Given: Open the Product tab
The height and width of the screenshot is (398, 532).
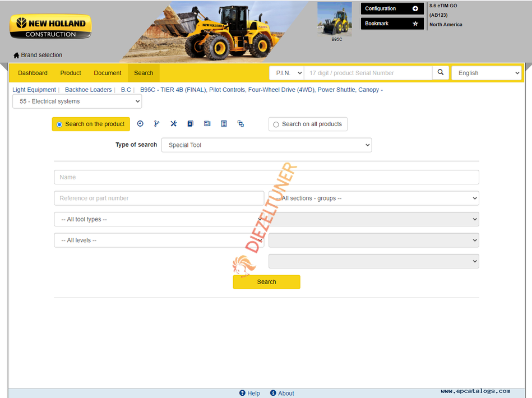Looking at the screenshot, I should click(x=71, y=73).
